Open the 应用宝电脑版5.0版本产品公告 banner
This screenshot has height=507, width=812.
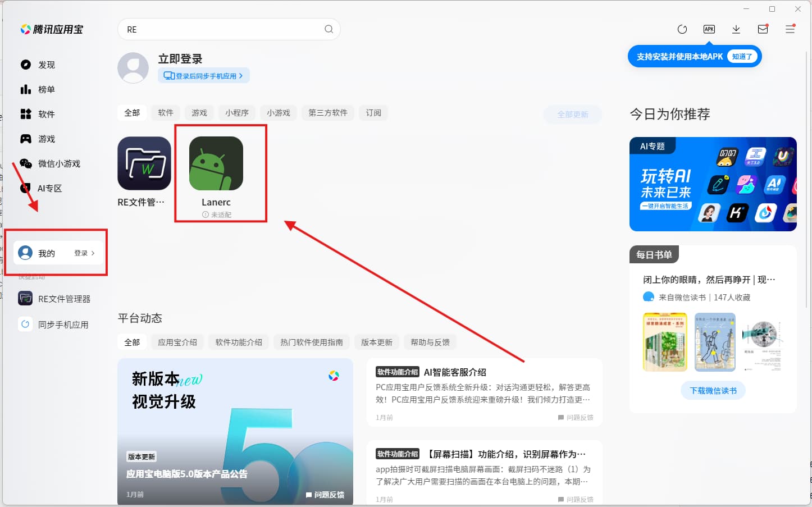[235, 431]
